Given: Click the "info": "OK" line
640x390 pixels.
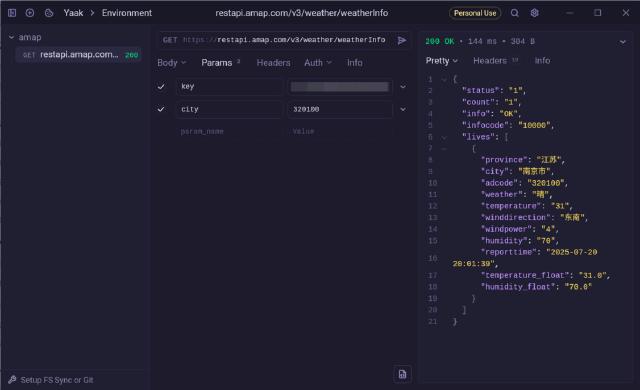Looking at the screenshot, I should pyautogui.click(x=491, y=113).
